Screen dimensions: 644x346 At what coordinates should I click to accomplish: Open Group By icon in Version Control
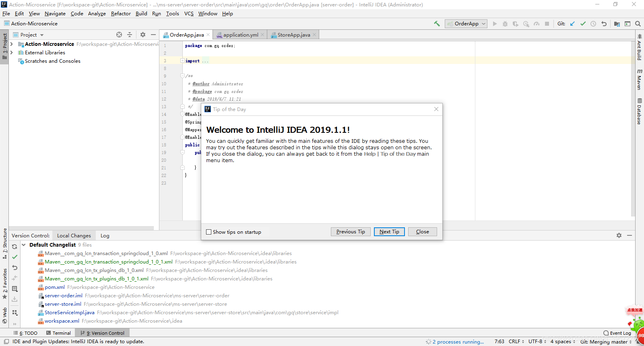point(14,313)
